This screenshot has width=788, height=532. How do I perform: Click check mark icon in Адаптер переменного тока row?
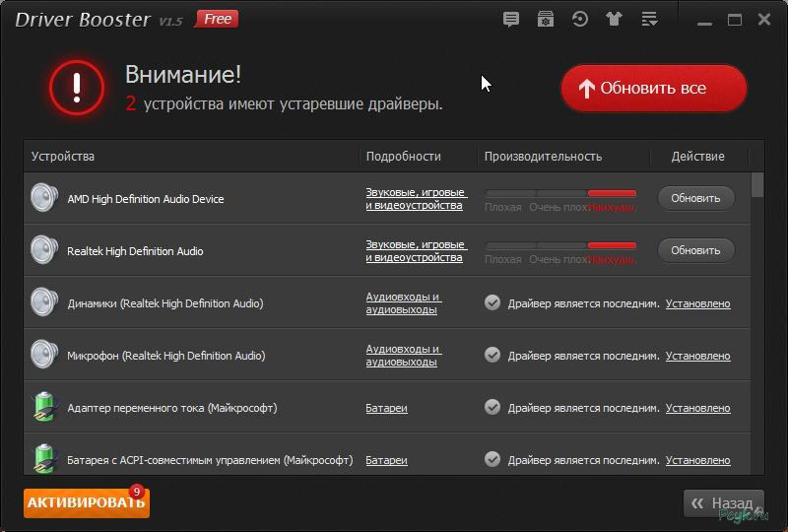[492, 407]
